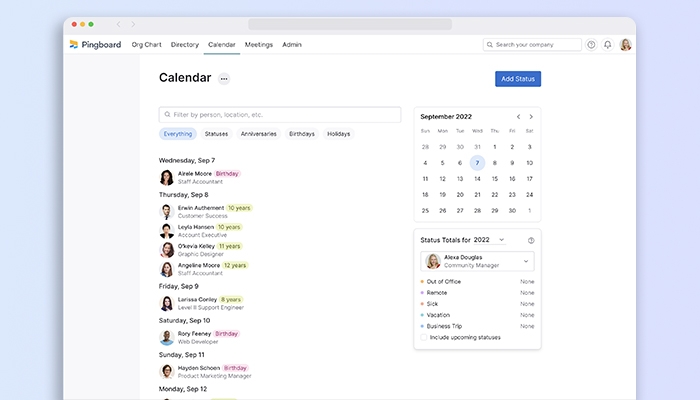Viewport: 700px width, 400px height.
Task: Click the browser back arrow
Action: (118, 25)
